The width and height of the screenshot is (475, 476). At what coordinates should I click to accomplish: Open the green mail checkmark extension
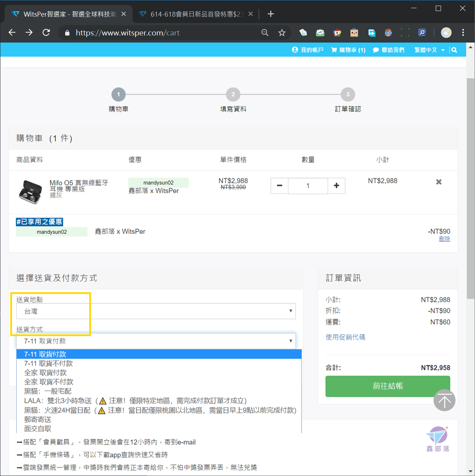pos(320,33)
